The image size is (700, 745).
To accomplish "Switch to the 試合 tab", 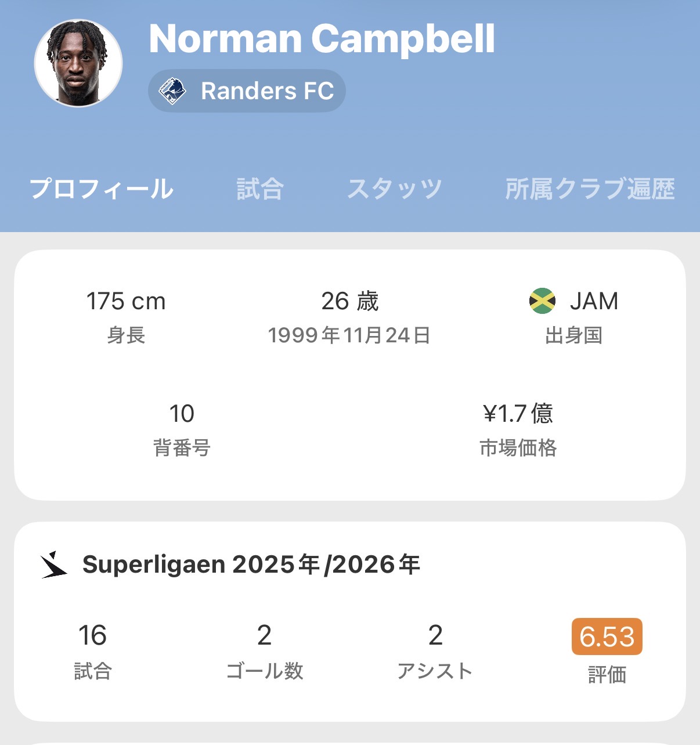I will click(x=259, y=189).
